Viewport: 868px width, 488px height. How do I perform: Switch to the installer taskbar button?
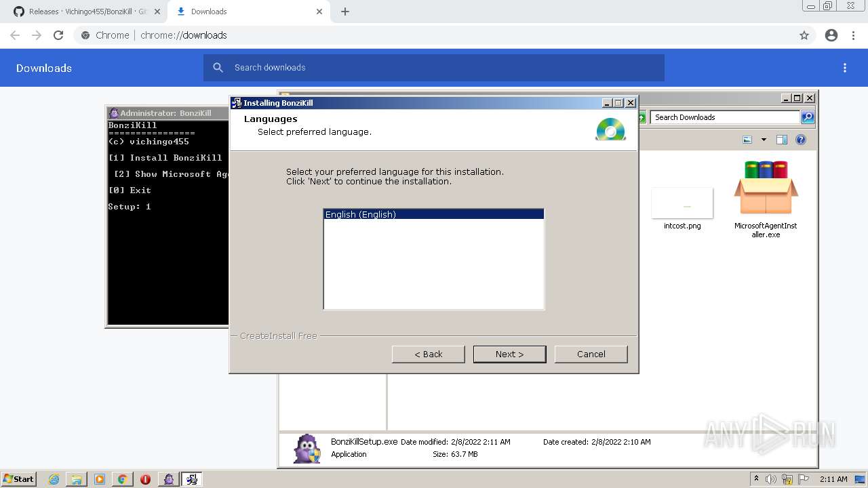click(x=192, y=479)
